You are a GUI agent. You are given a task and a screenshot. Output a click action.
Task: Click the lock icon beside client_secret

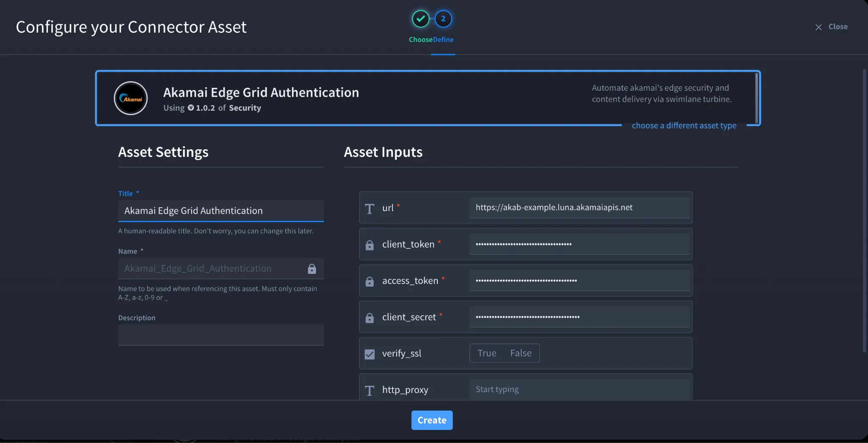pyautogui.click(x=370, y=318)
